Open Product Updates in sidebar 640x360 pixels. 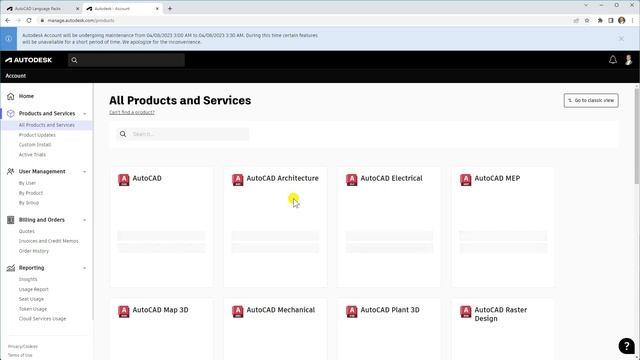[37, 135]
